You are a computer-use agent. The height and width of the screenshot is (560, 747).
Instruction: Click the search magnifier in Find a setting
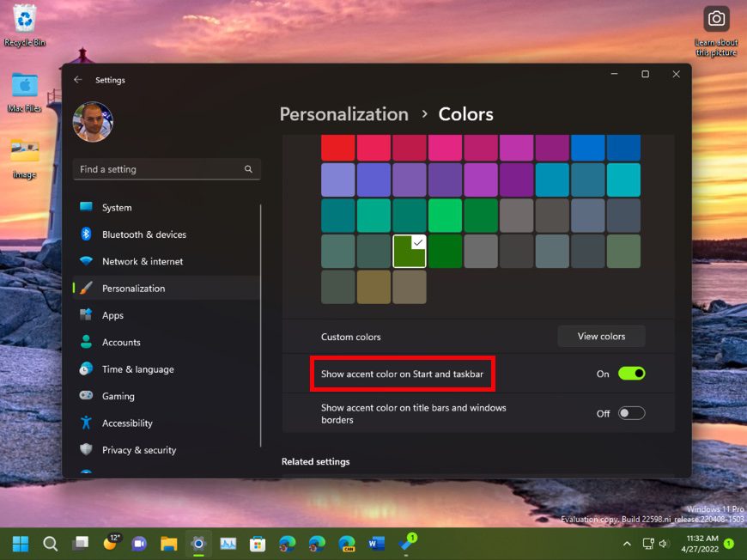tap(248, 169)
